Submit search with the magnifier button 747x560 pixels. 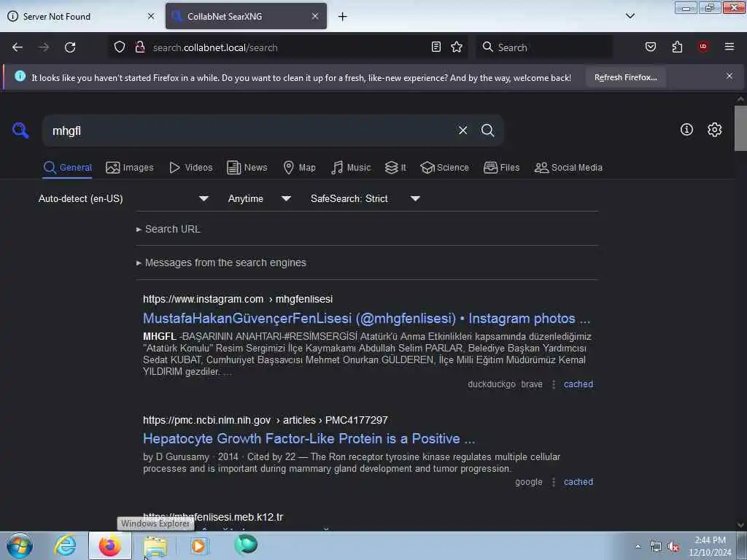[x=488, y=131]
